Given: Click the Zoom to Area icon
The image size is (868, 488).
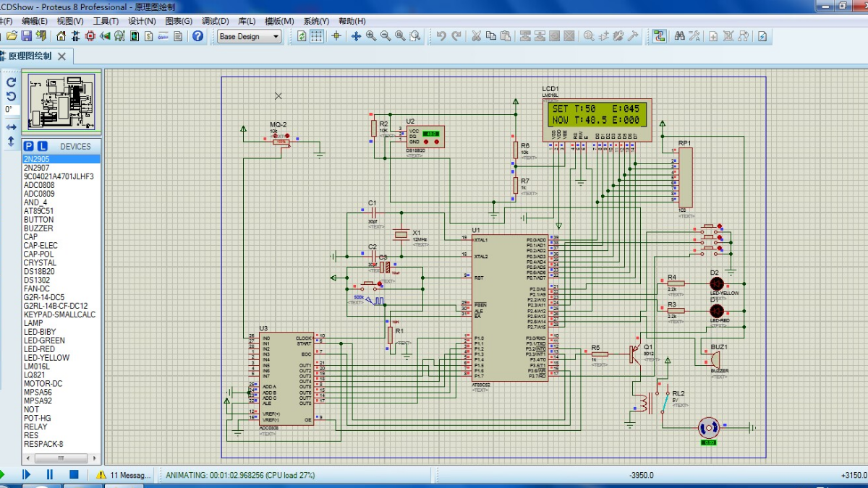Looking at the screenshot, I should (415, 36).
